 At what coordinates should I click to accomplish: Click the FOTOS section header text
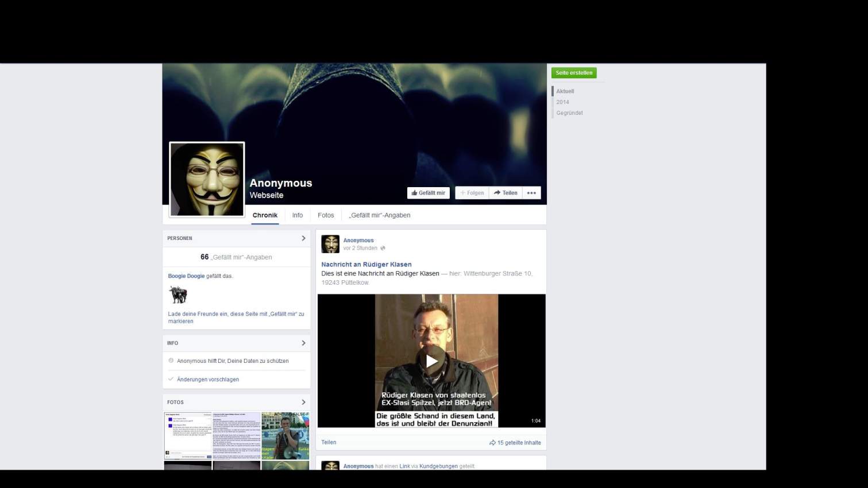tap(175, 402)
